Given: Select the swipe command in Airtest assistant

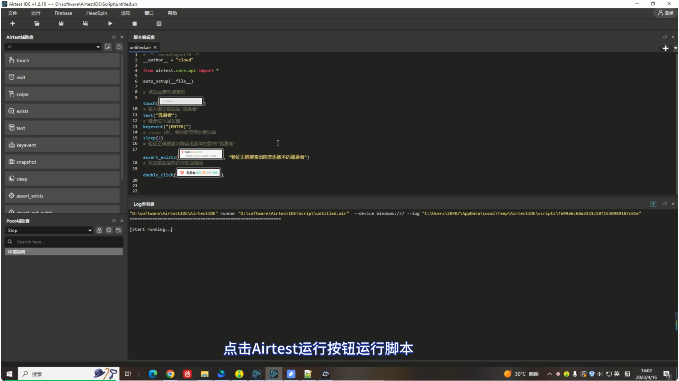Looking at the screenshot, I should pos(62,94).
